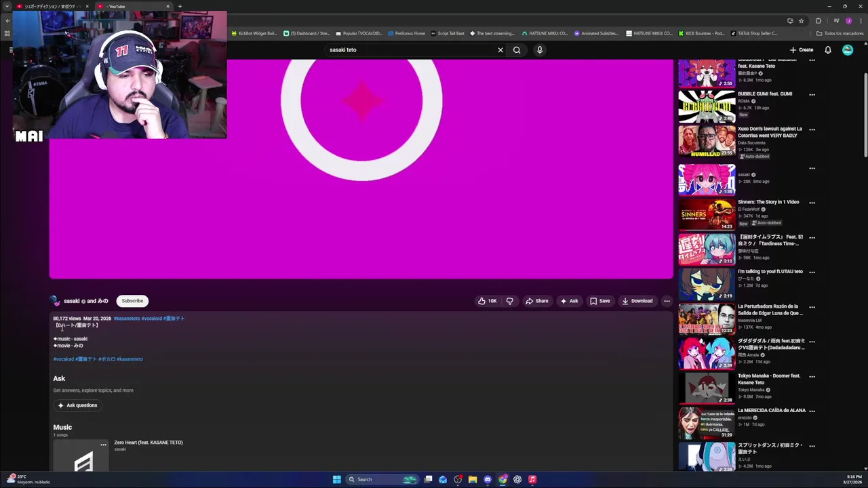
Task: Open the KickBot Widget Builder bookmark
Action: 254,33
